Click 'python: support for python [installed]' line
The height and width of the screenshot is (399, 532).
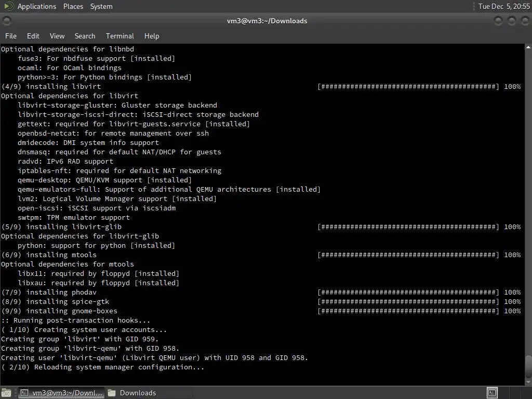click(96, 246)
